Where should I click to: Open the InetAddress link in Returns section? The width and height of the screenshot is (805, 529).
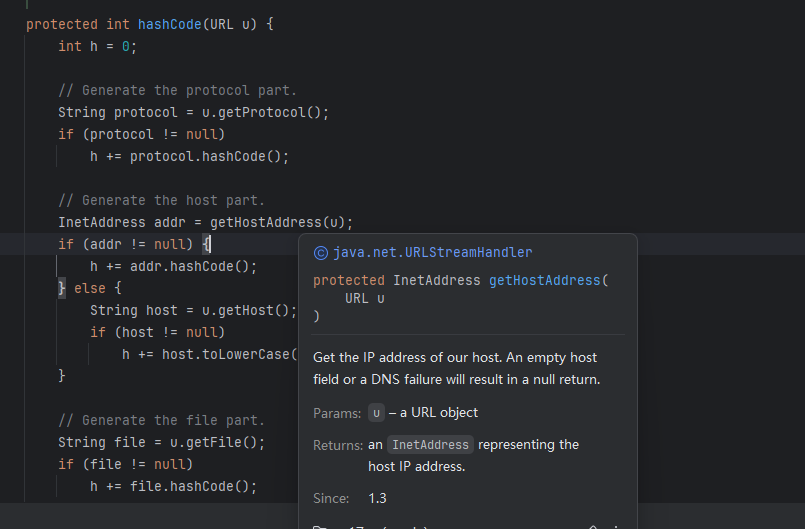430,445
